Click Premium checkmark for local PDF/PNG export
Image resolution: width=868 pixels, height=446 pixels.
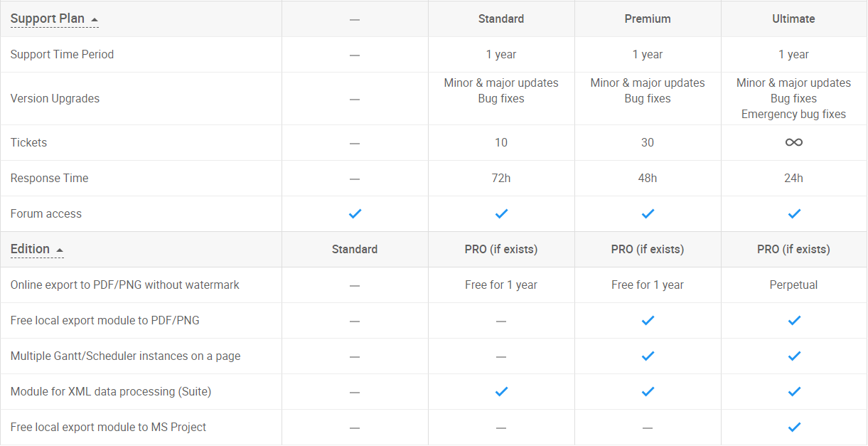coord(648,320)
